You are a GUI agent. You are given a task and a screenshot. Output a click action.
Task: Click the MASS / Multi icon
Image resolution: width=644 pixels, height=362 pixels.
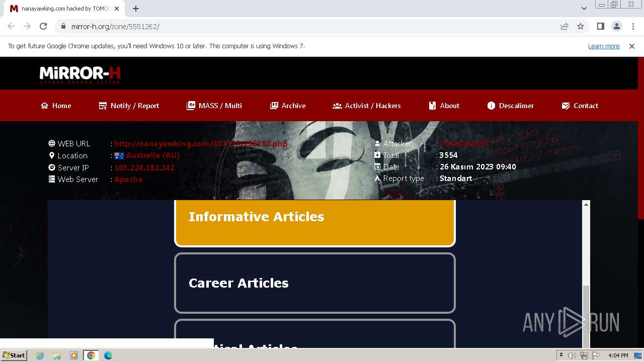tap(191, 106)
